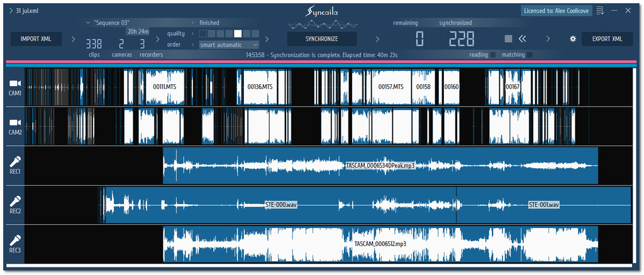
Task: Open export settings via the gear icon
Action: tap(572, 39)
